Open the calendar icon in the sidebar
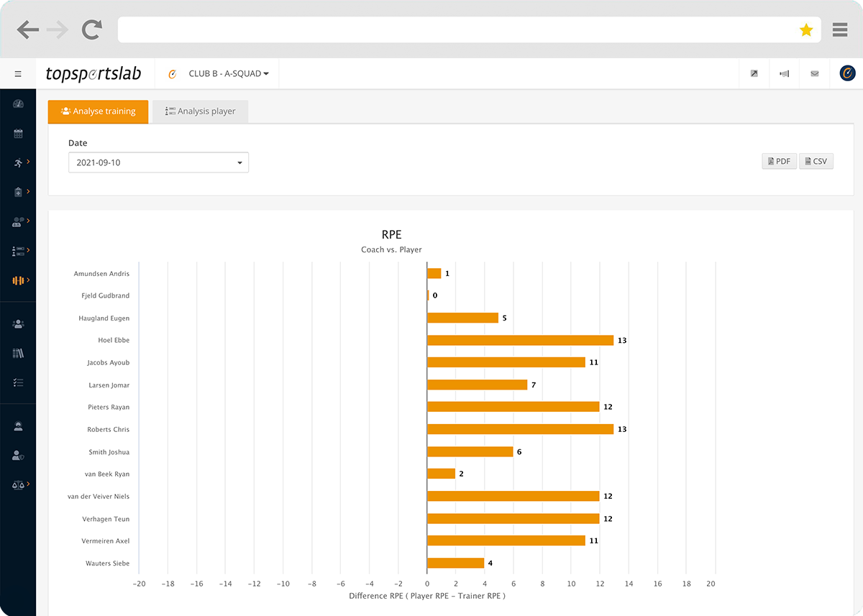 pos(18,134)
